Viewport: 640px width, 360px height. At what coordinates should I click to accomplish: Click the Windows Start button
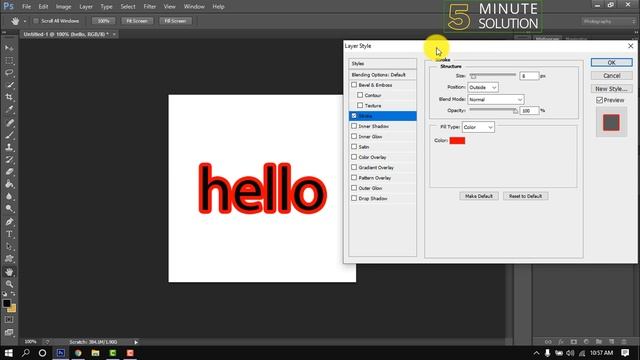pyautogui.click(x=8, y=353)
